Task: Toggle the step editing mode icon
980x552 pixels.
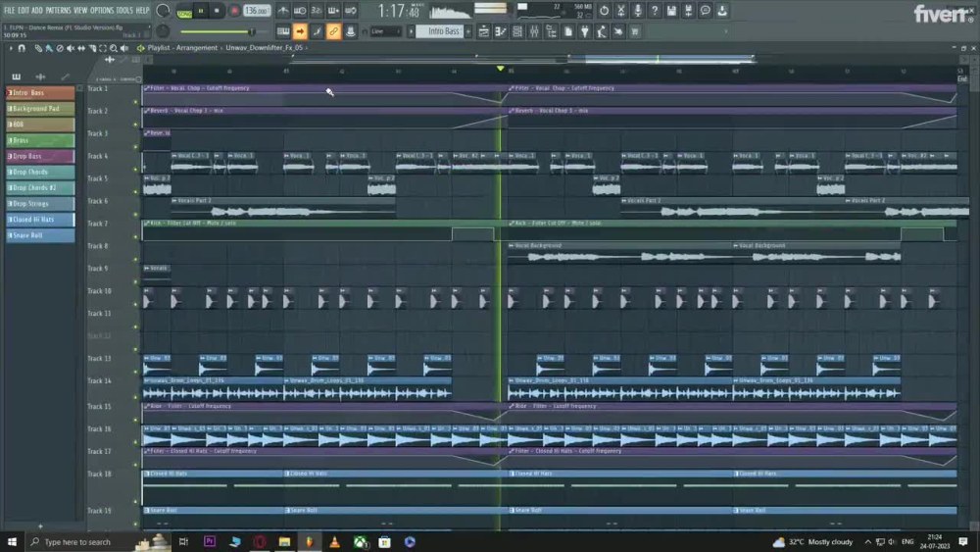Action: [317, 31]
